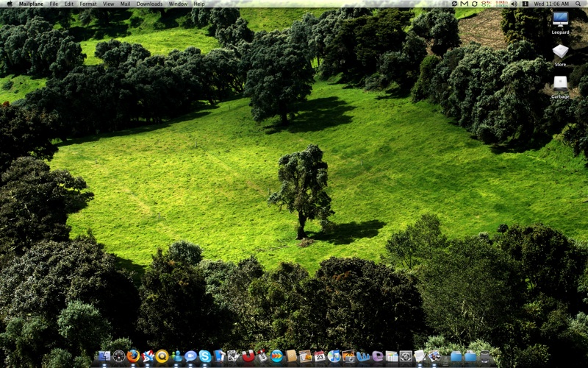Open Finder from the Dock
The width and height of the screenshot is (588, 368).
point(104,356)
